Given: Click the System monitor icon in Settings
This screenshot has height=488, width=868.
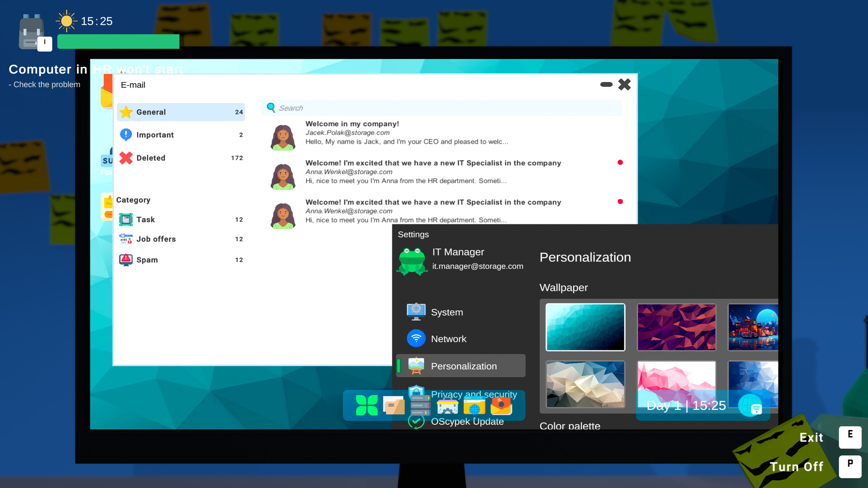Looking at the screenshot, I should (416, 312).
